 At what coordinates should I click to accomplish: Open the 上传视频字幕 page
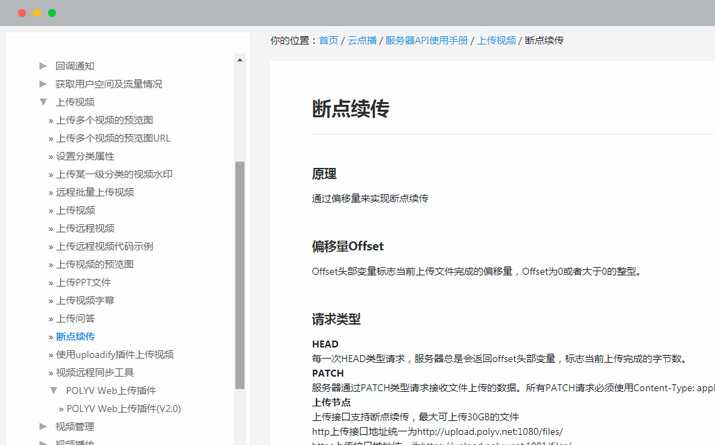point(85,300)
